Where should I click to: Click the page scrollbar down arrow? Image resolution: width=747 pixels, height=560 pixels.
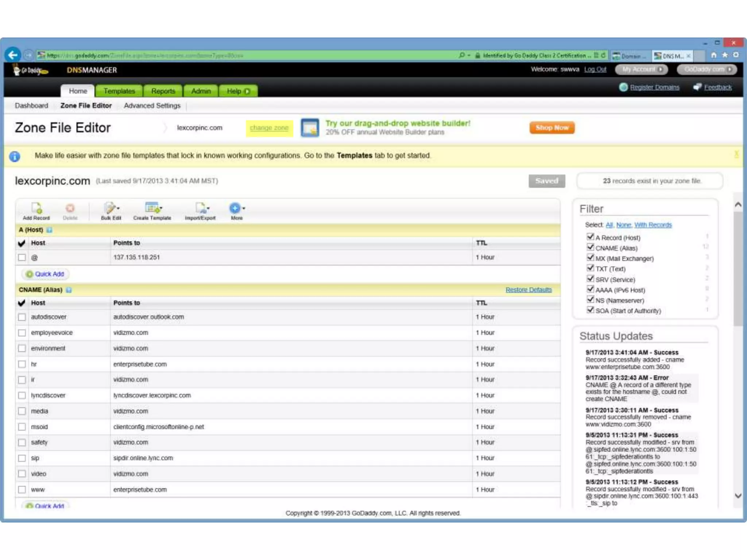click(738, 495)
